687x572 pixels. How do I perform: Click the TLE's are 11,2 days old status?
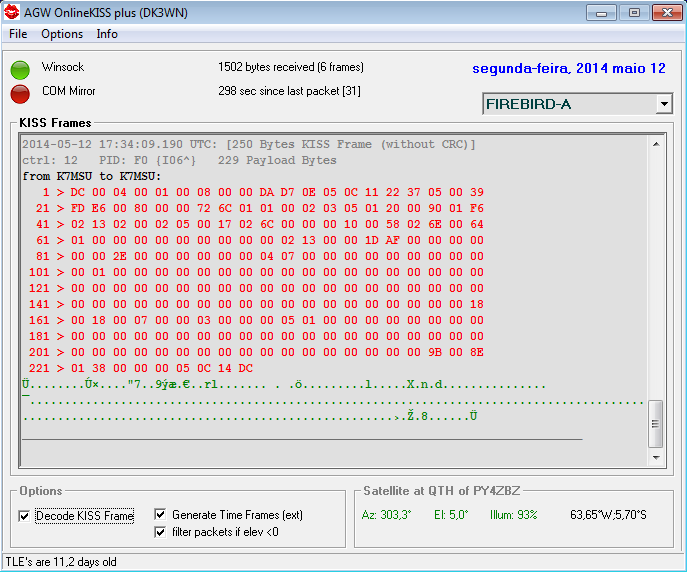click(x=61, y=562)
